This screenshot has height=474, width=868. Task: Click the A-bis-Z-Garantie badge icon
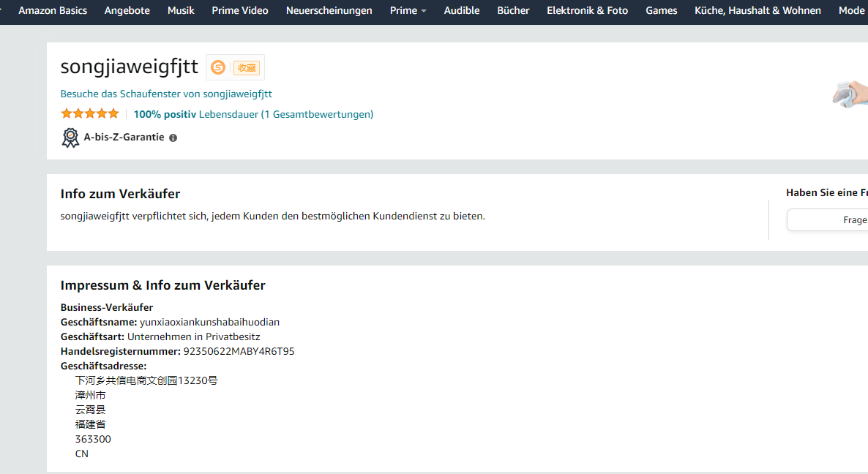(70, 138)
